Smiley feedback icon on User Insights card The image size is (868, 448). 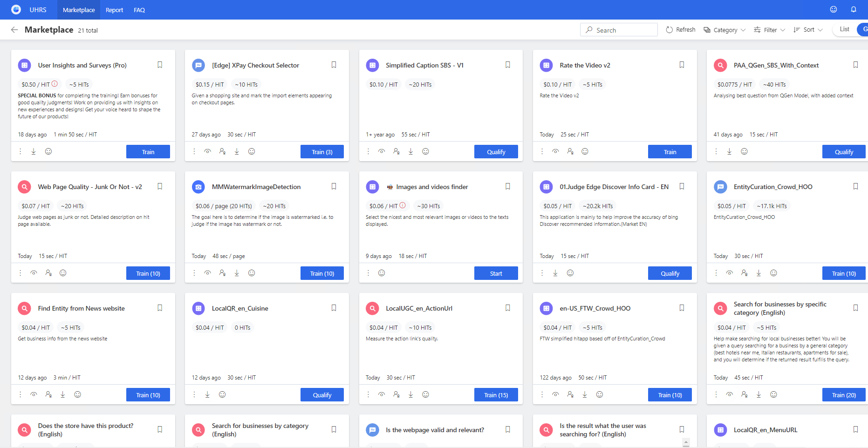coord(48,151)
